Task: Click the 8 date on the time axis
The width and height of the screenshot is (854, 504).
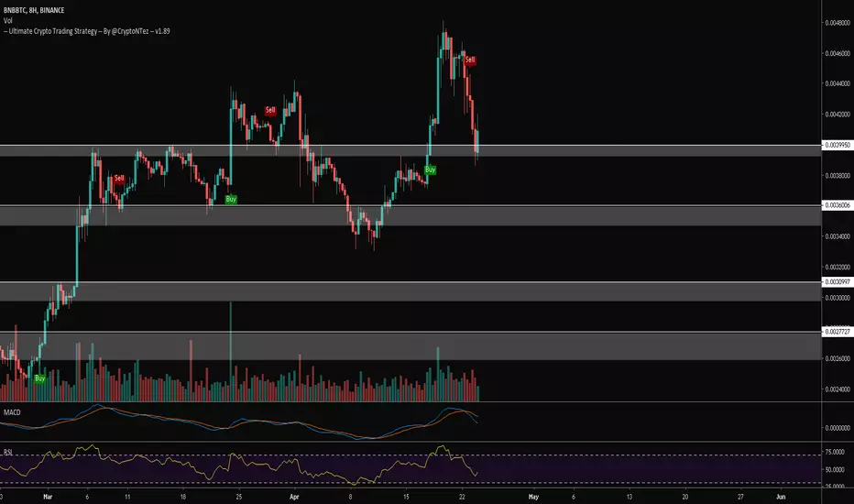Action: point(350,497)
